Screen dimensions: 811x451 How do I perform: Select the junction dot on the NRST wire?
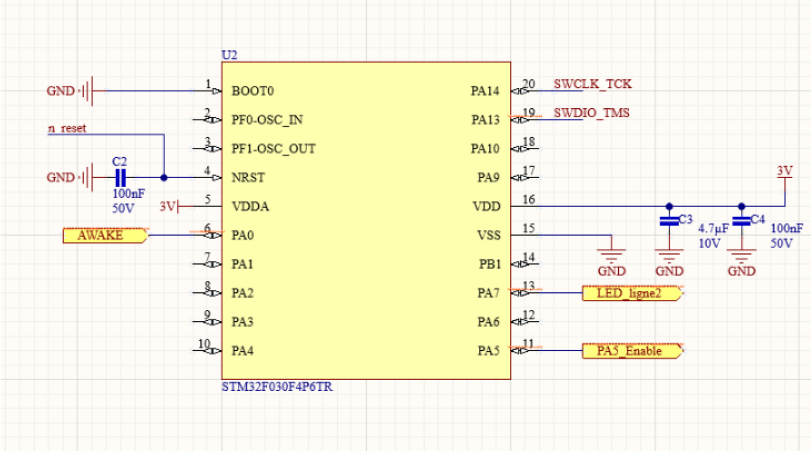(x=164, y=178)
